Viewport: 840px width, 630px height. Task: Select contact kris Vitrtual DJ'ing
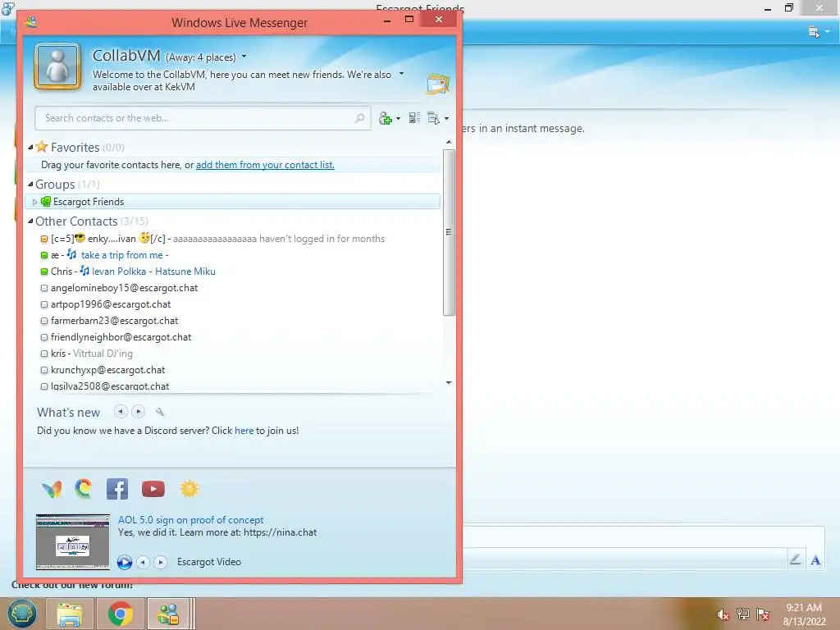[x=234, y=354]
